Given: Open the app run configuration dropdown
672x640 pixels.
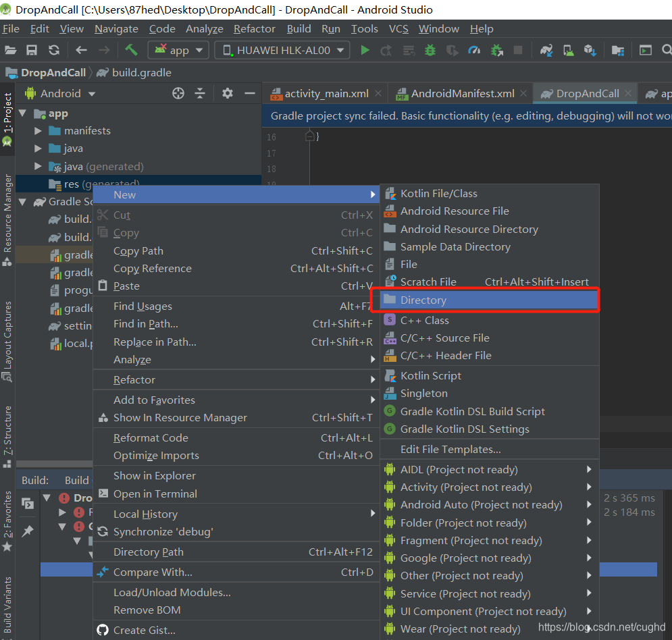Looking at the screenshot, I should pyautogui.click(x=178, y=50).
